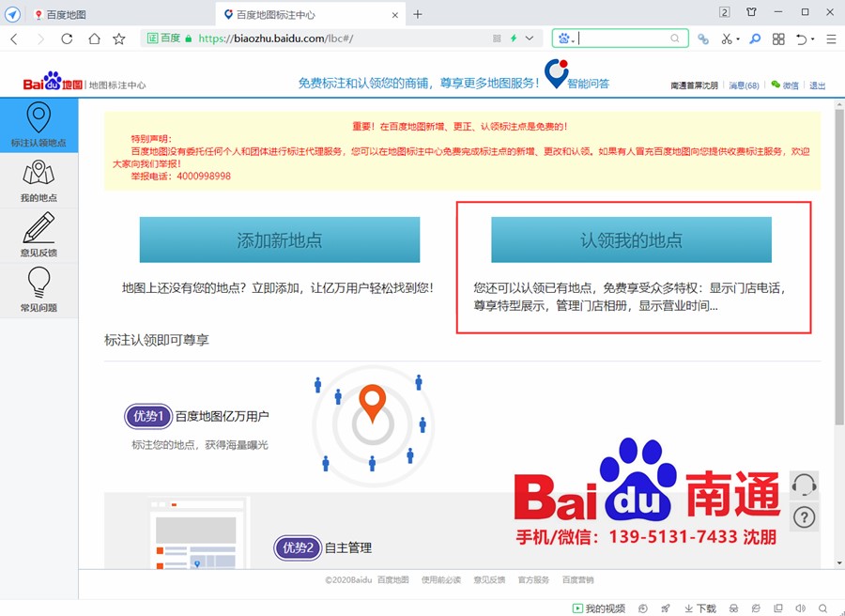The width and height of the screenshot is (845, 616).
Task: Click the clock restore icon in status bar
Action: [x=643, y=608]
